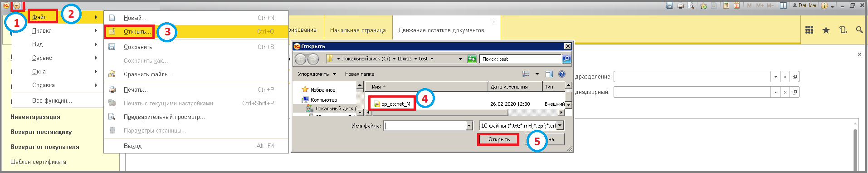The height and width of the screenshot is (173, 868).
Task: Click the search magnifier in Open dialog
Action: click(566, 59)
